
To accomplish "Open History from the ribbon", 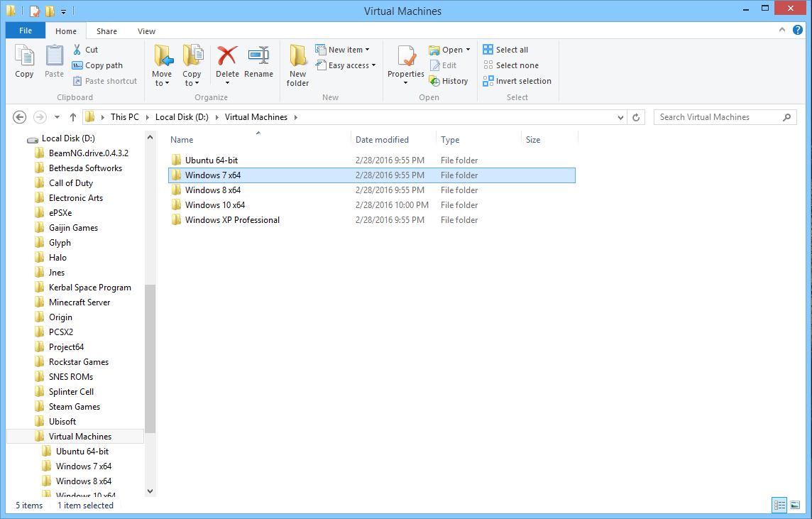I will (x=449, y=81).
